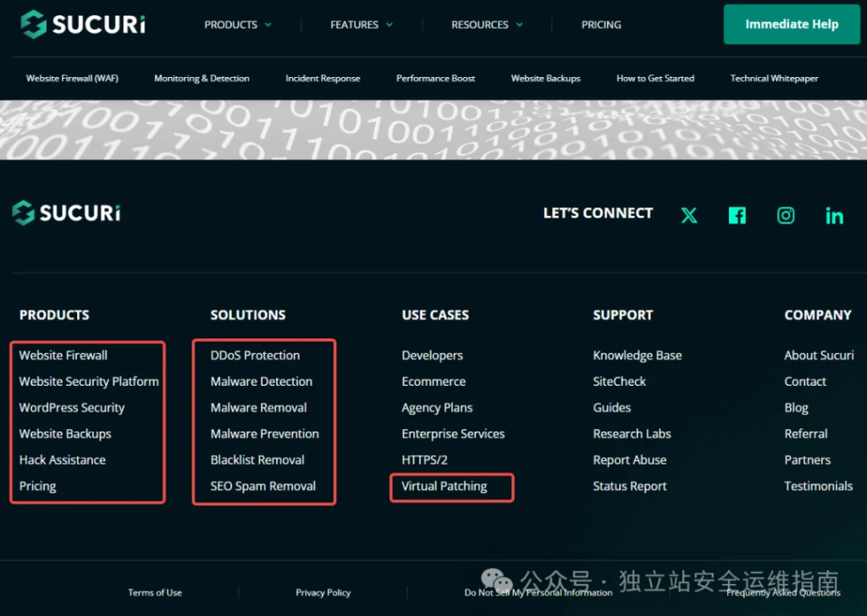Open Website Backups link under Products

(65, 434)
